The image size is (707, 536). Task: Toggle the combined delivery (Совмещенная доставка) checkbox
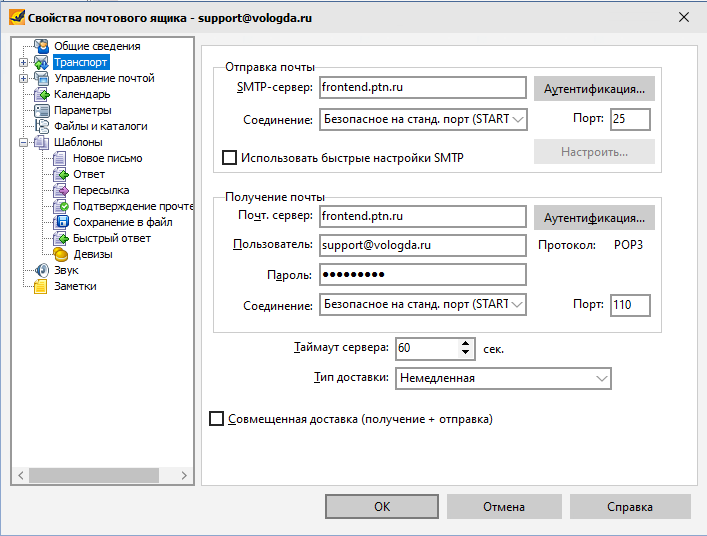tap(217, 419)
